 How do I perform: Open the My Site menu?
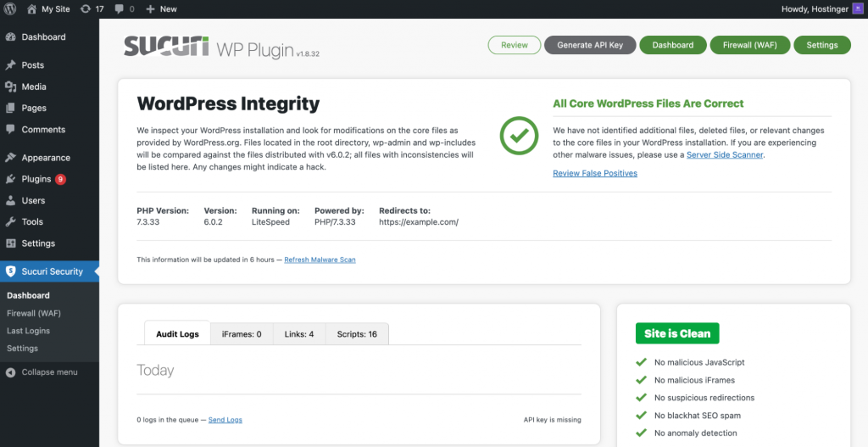(x=50, y=8)
